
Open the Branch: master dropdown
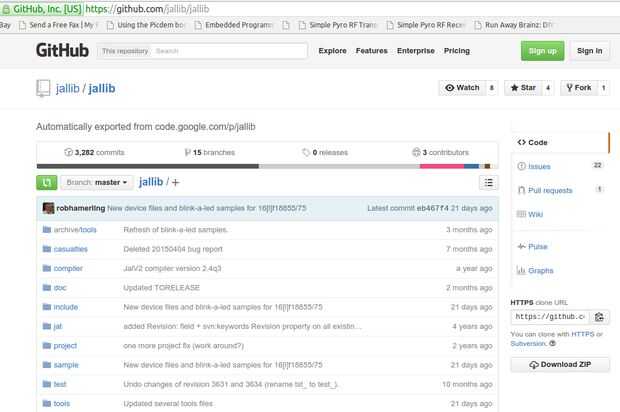97,183
